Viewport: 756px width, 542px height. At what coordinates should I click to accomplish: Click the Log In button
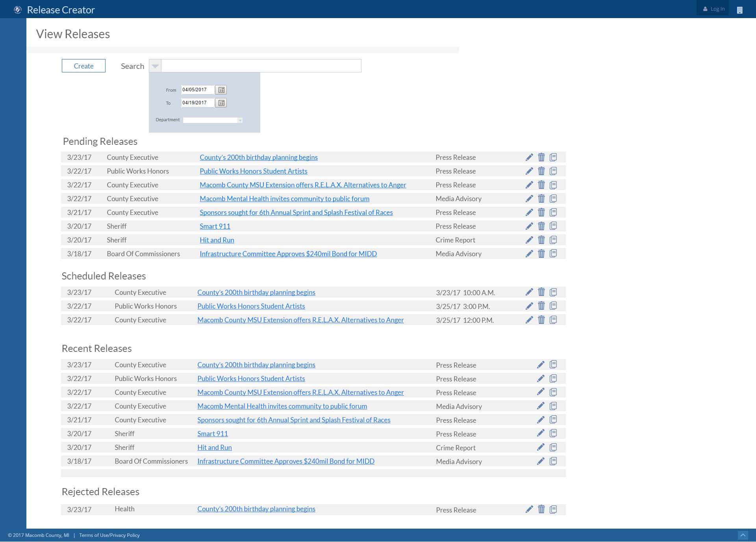pos(713,9)
